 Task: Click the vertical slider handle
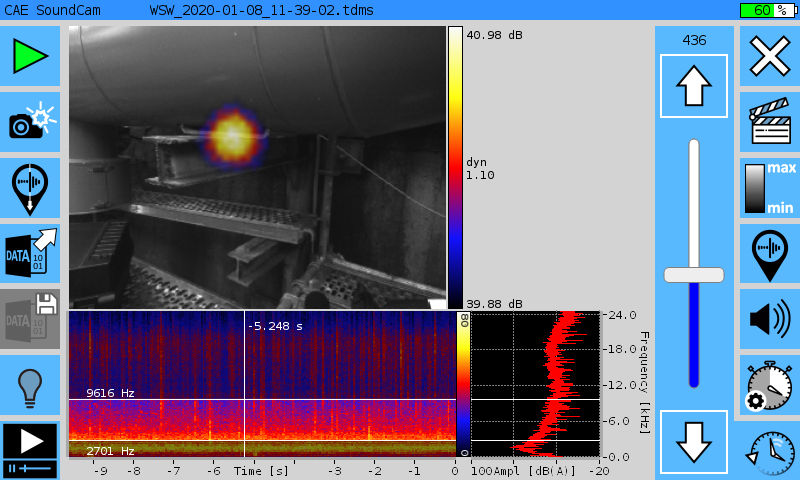(693, 274)
